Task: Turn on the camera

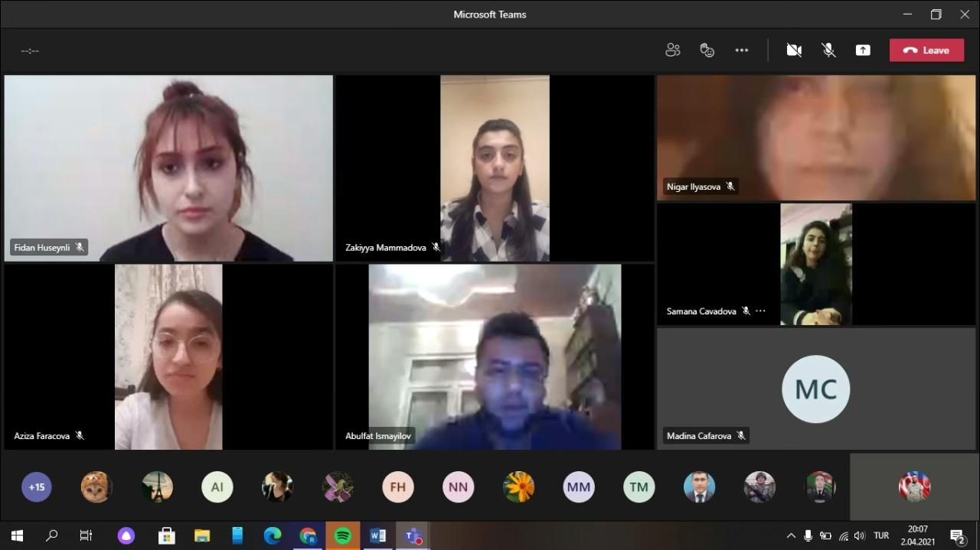Action: [x=794, y=50]
